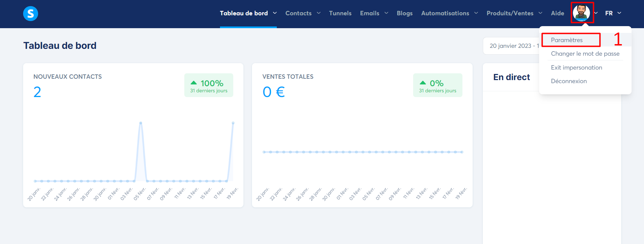Expand the Emails dropdown arrow
Screen dimensions: 644x244
coord(386,13)
